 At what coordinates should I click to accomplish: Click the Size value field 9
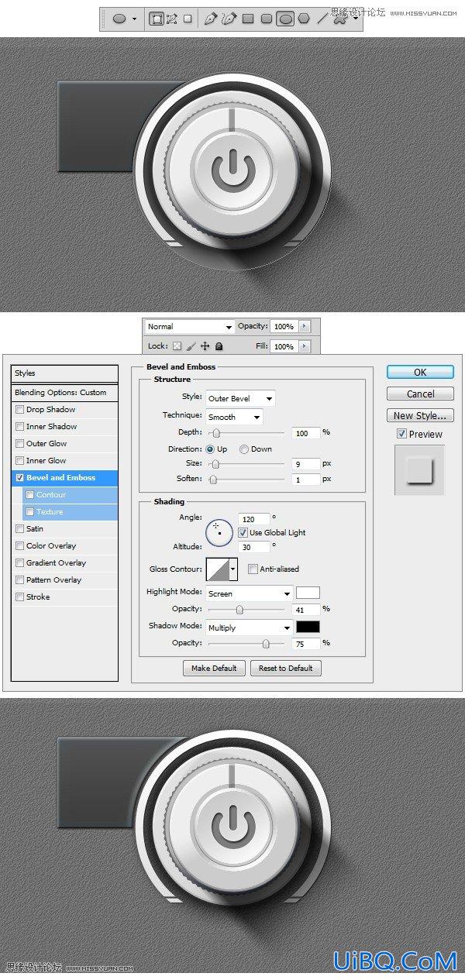pyautogui.click(x=306, y=463)
